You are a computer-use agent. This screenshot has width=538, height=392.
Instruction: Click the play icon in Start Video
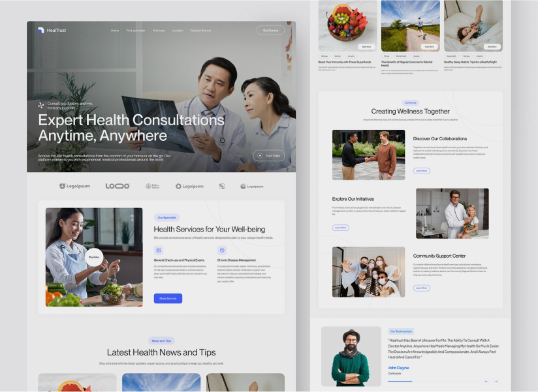coord(261,156)
